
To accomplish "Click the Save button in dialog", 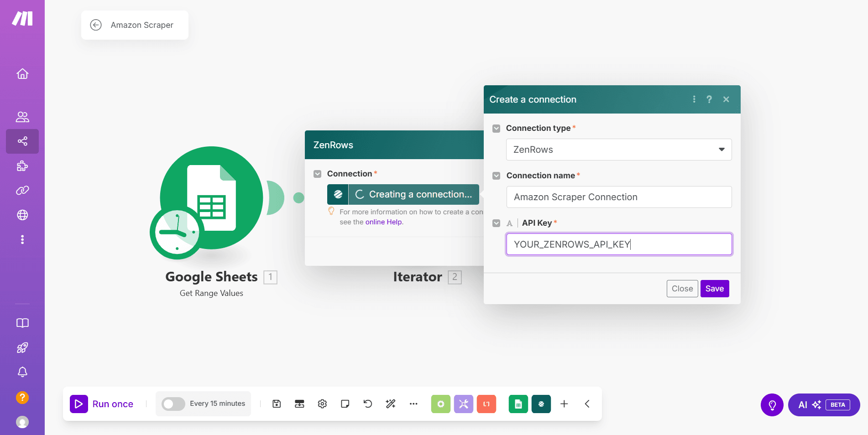I will (x=715, y=289).
